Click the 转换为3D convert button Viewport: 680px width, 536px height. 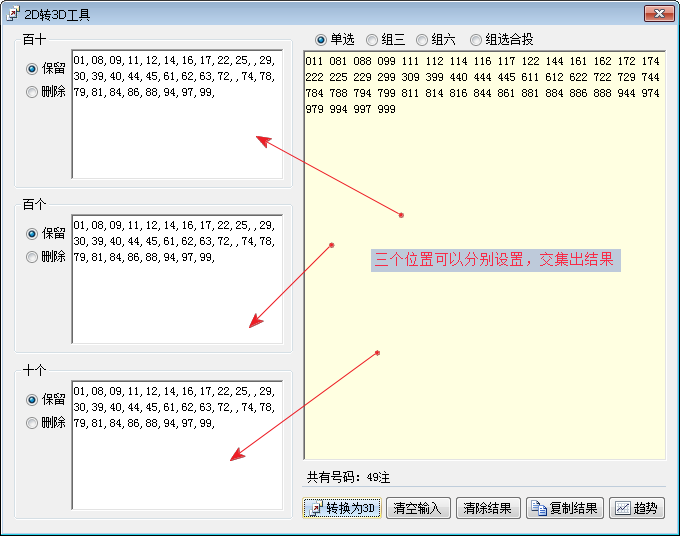[342, 508]
